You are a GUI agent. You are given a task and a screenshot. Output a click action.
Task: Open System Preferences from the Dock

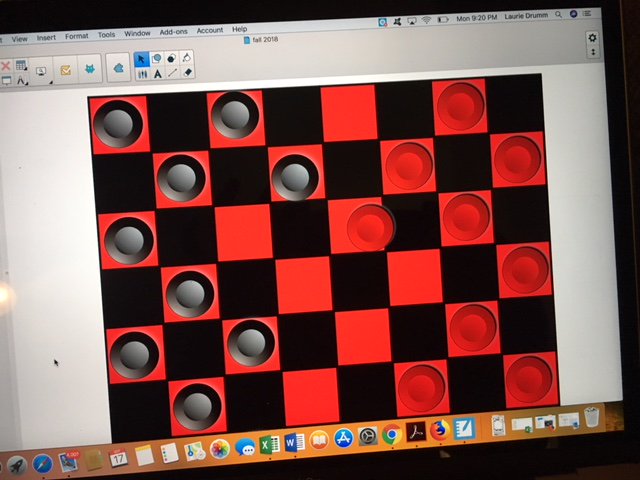click(x=368, y=437)
